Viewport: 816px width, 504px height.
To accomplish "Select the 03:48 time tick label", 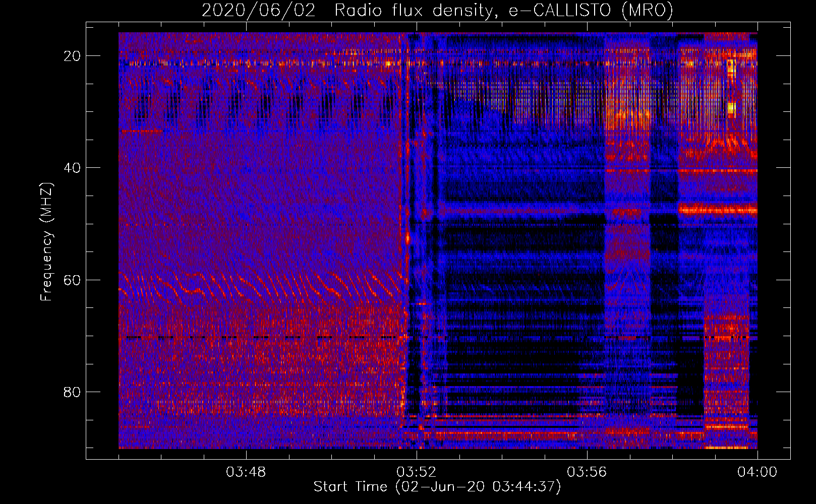I will click(246, 472).
